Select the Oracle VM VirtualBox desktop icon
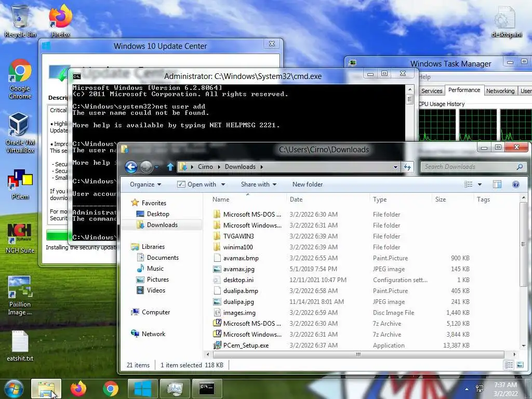The image size is (532, 399). [x=20, y=134]
